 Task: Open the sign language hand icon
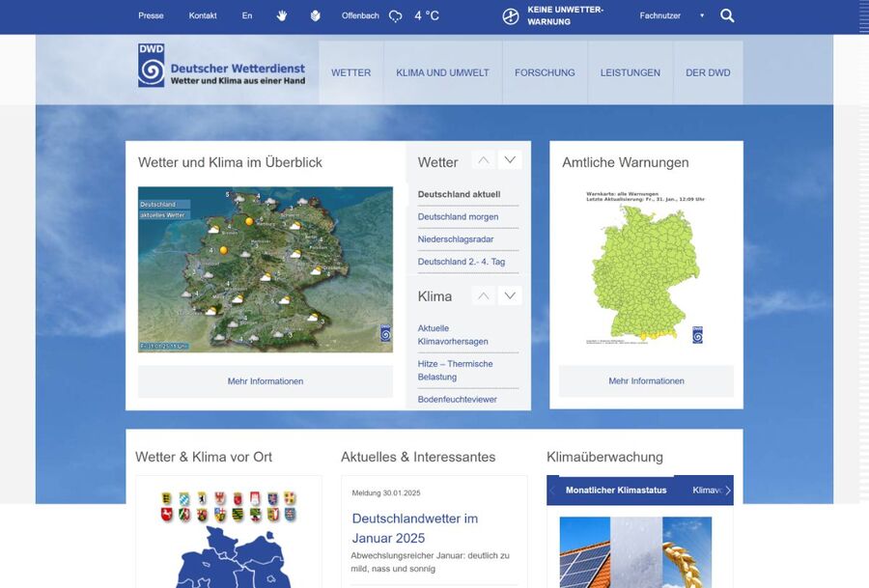tap(282, 15)
